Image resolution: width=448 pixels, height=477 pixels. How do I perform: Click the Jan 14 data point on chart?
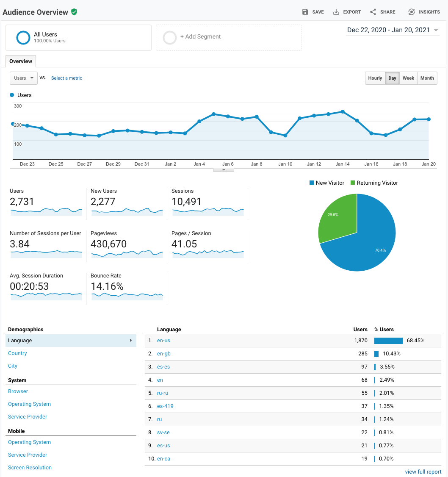343,112
